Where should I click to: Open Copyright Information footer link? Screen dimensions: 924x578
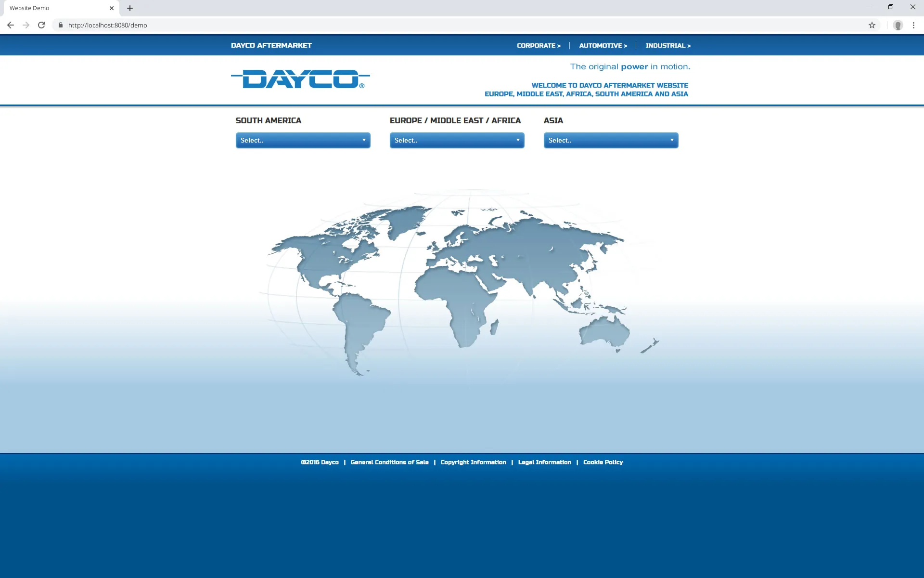pos(473,462)
